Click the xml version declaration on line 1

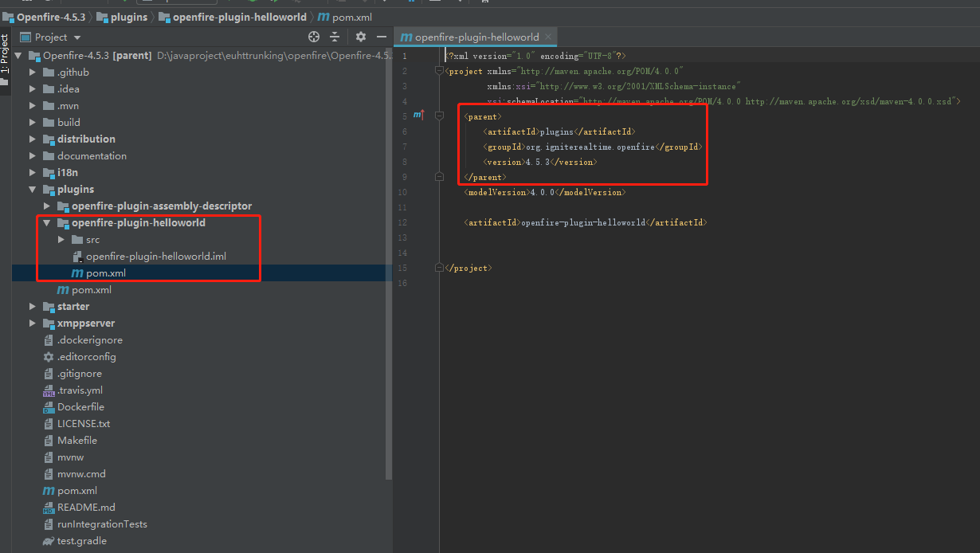tap(535, 56)
